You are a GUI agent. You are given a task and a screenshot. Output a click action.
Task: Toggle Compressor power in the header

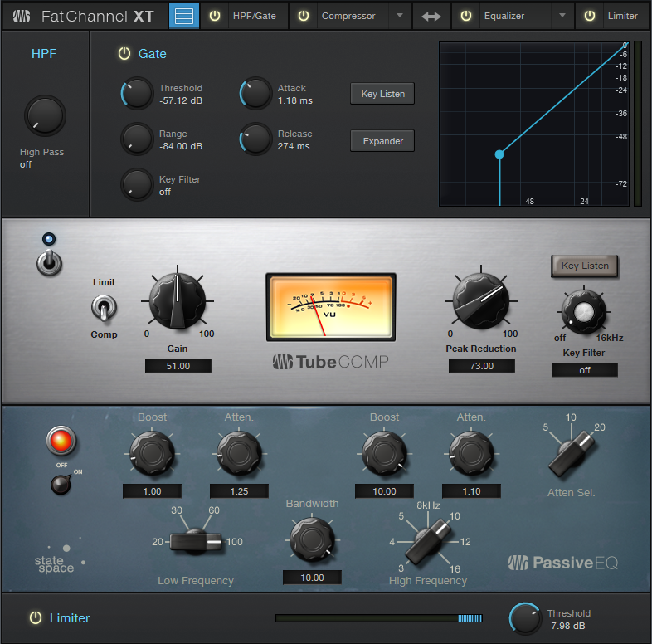click(x=304, y=16)
